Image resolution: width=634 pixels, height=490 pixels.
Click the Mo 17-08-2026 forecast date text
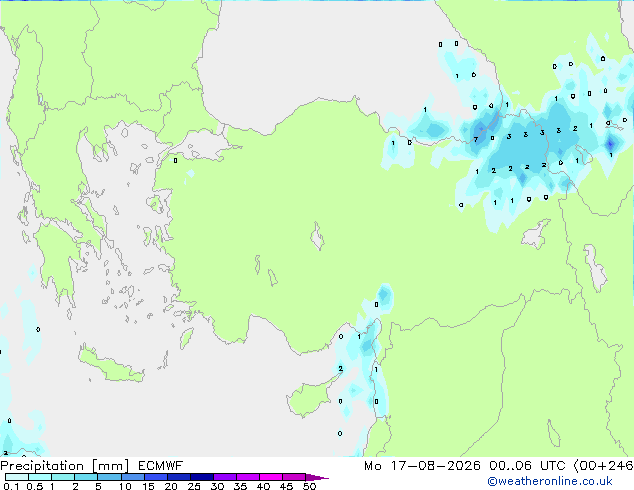coord(422,466)
